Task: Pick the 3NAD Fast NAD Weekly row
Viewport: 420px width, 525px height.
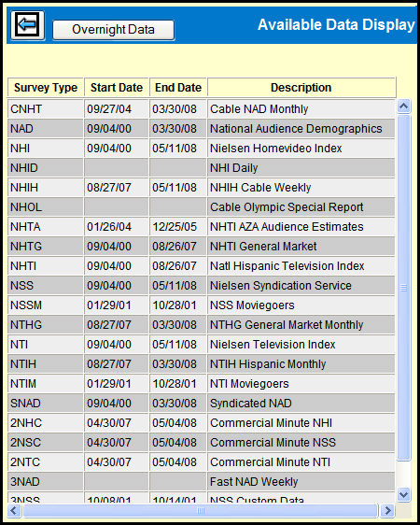Action: click(x=201, y=481)
